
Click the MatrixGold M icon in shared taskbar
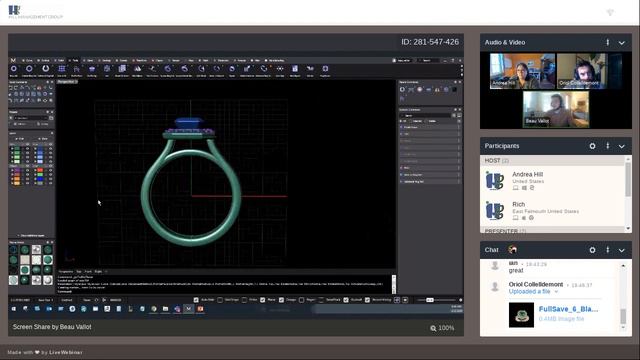[x=189, y=309]
